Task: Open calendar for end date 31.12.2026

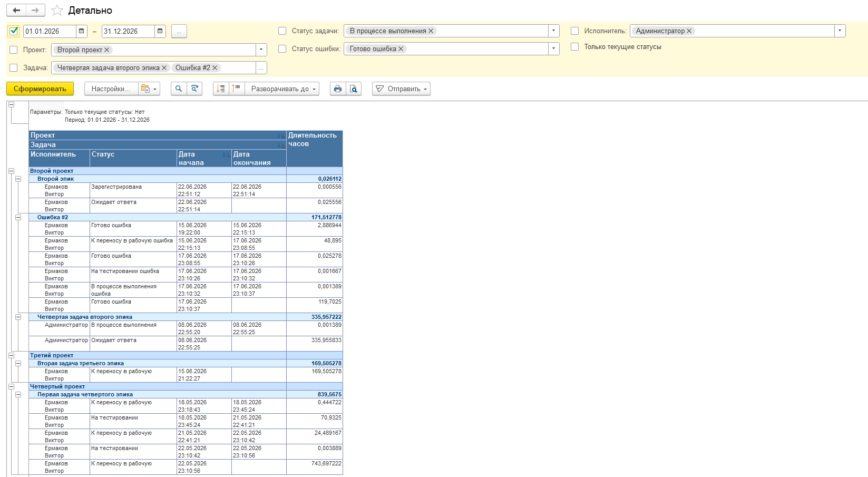Action: pos(160,31)
